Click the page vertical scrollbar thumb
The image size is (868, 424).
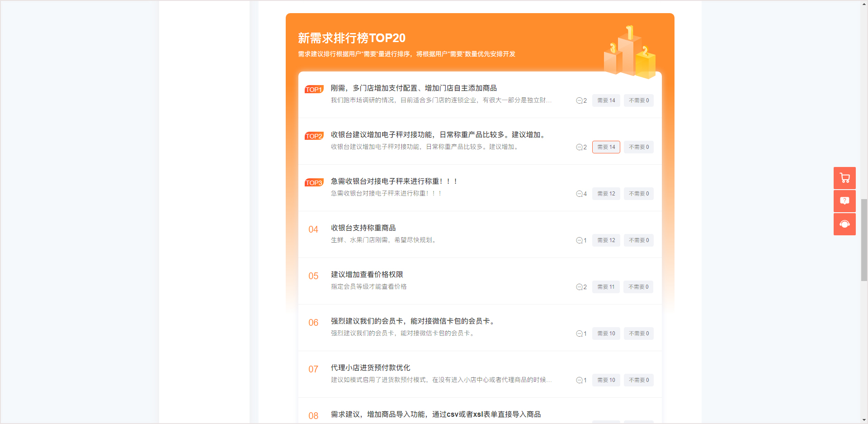click(x=864, y=240)
